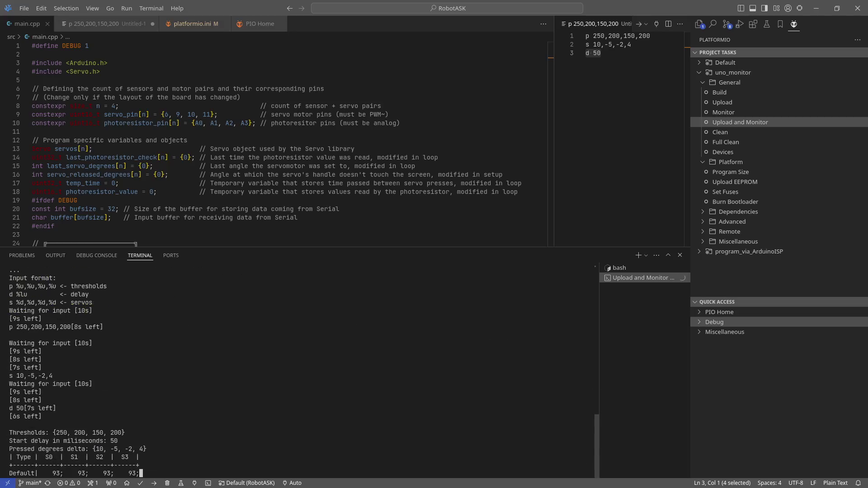The height and width of the screenshot is (488, 868).
Task: Select the PlatformIO alien-head view icon
Action: point(794,24)
